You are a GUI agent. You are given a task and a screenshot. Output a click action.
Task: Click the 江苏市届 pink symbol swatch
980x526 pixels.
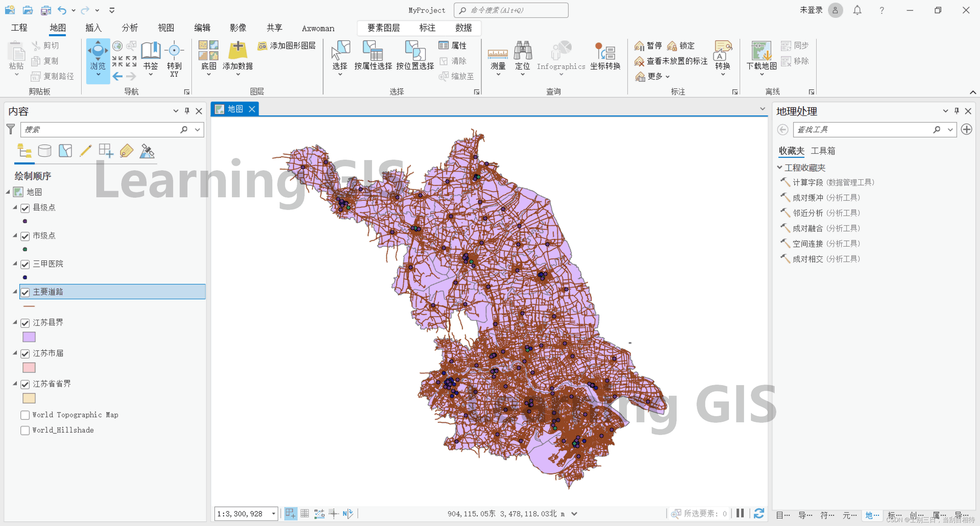[x=29, y=368]
